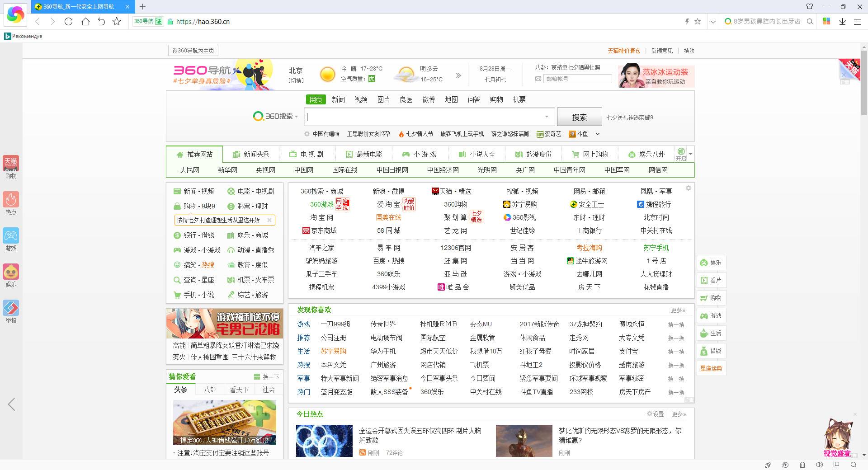The width and height of the screenshot is (868, 470).
Task: Click 换一下 in 猜你爱看 section
Action: click(x=267, y=376)
